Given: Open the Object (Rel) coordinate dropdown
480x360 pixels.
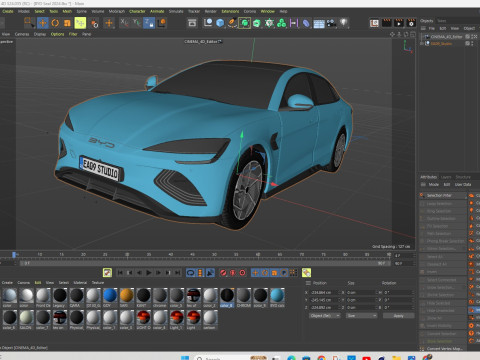Looking at the screenshot, I should tap(325, 315).
